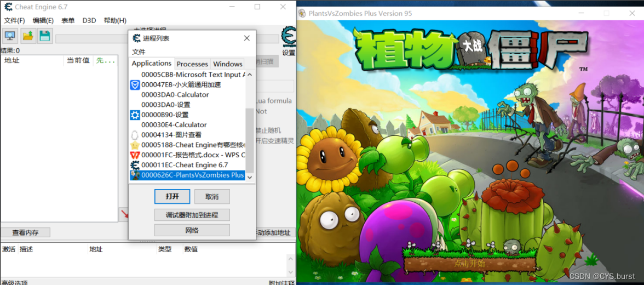The width and height of the screenshot is (644, 285).
Task: Click the save floppy disk icon
Action: tap(45, 36)
